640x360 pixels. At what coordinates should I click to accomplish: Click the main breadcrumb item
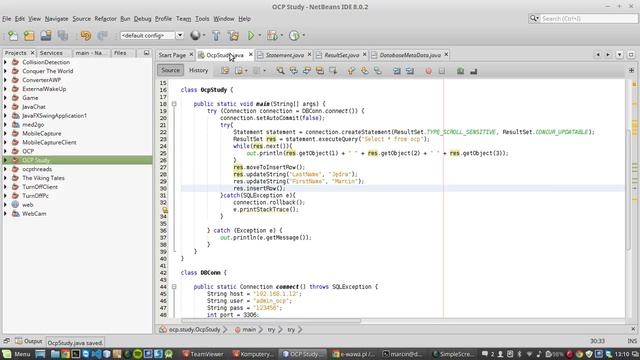point(249,329)
